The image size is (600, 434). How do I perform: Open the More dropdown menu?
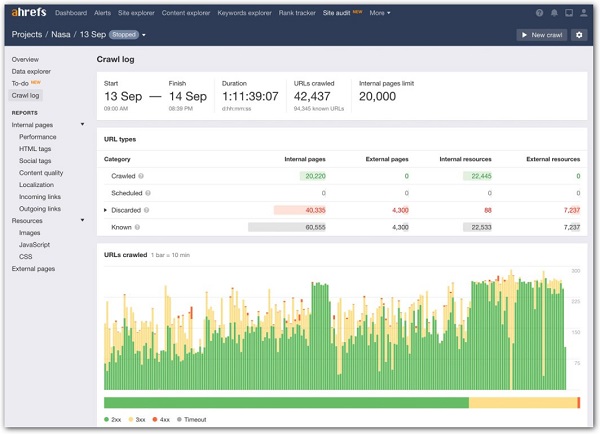[x=379, y=13]
